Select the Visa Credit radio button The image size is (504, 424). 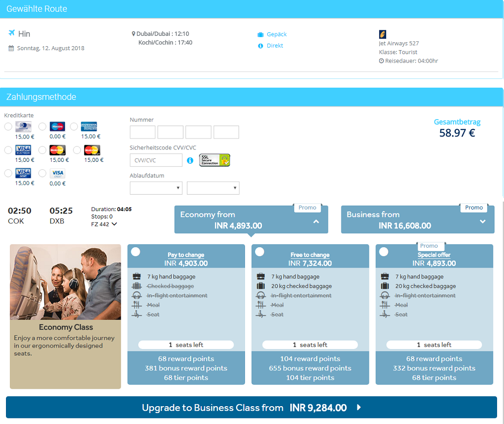point(42,173)
